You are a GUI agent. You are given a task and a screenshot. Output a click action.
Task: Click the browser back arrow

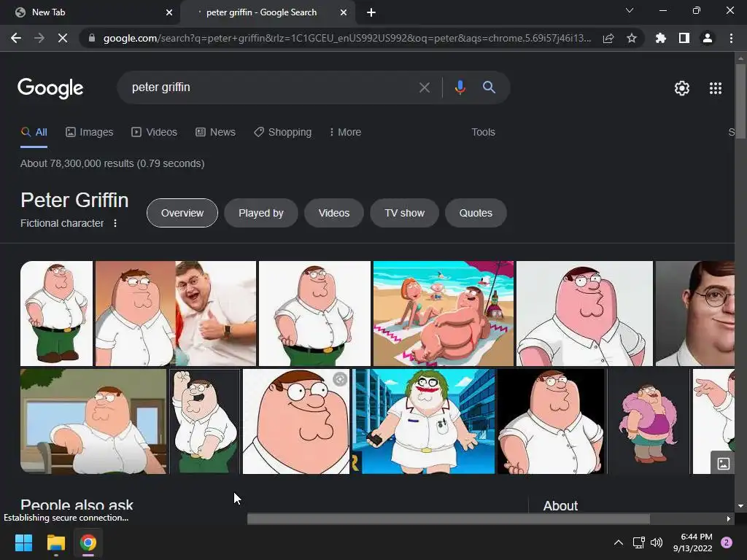(x=16, y=38)
